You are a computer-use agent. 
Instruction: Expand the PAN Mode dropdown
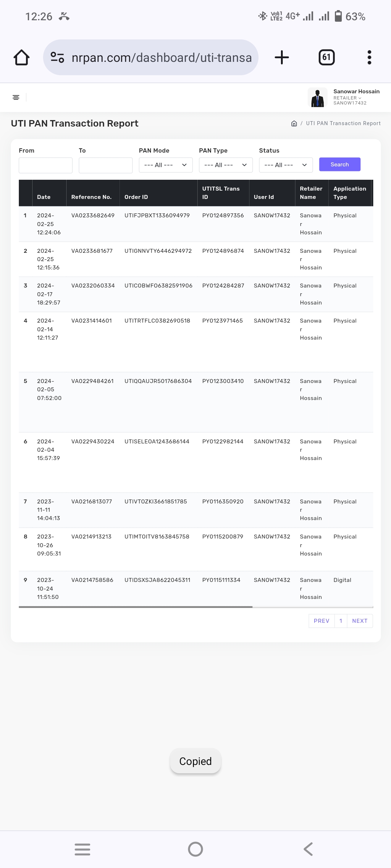coord(165,165)
